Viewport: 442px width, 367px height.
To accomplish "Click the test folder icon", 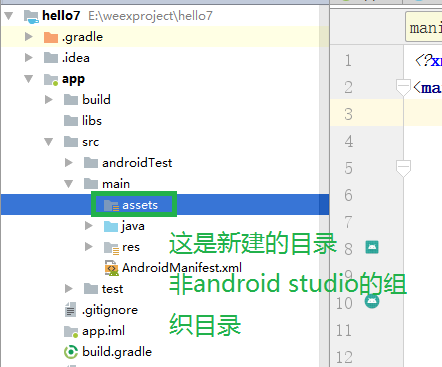I will point(91,289).
